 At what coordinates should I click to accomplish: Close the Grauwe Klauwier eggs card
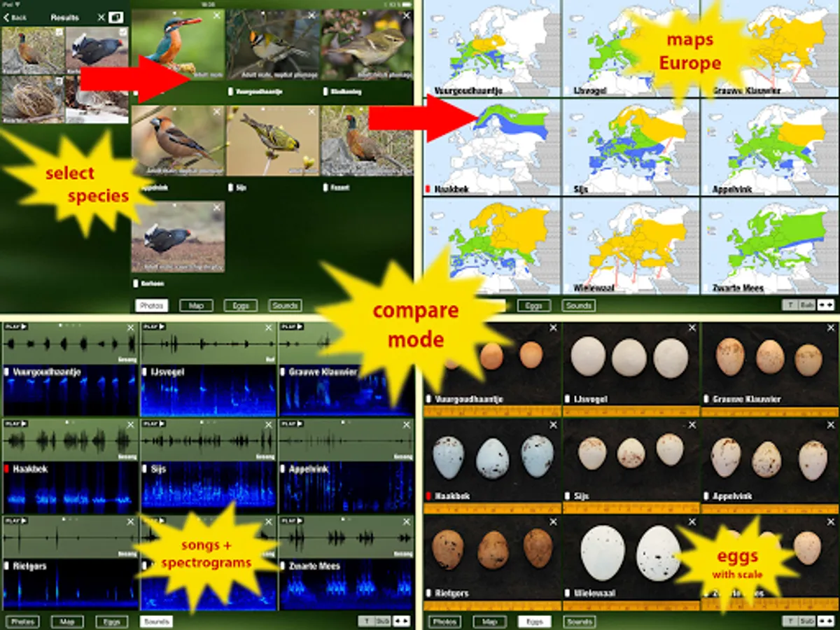click(830, 328)
